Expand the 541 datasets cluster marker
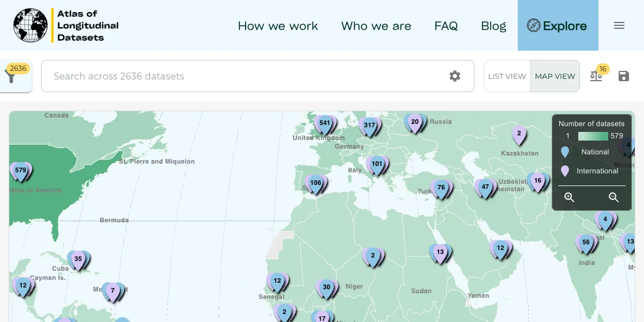Screen dimensions: 644x322 [x=325, y=124]
